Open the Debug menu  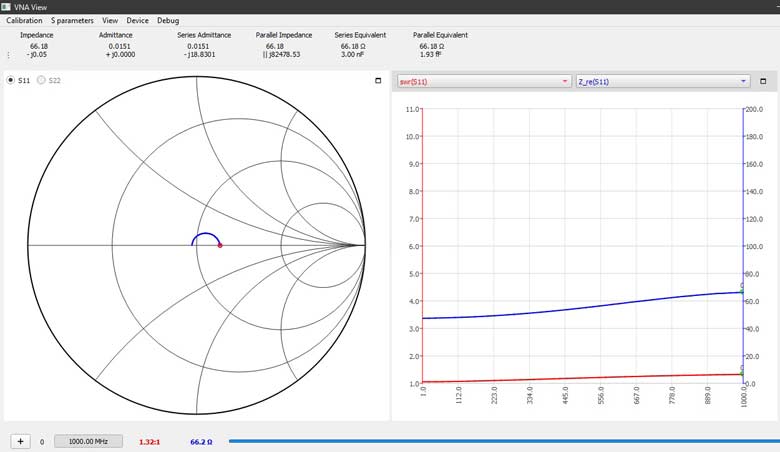tap(168, 20)
